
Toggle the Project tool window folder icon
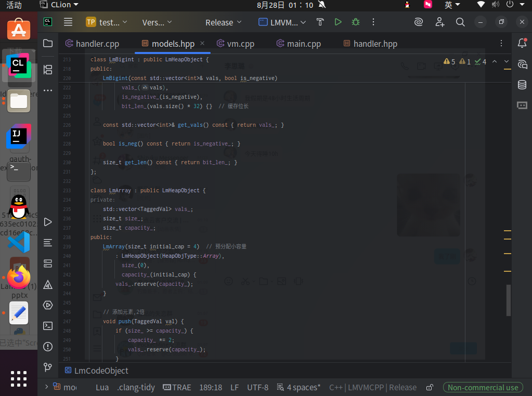click(x=48, y=43)
